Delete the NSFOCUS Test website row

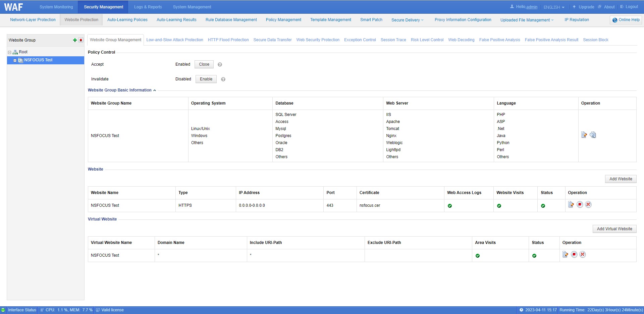(x=588, y=204)
